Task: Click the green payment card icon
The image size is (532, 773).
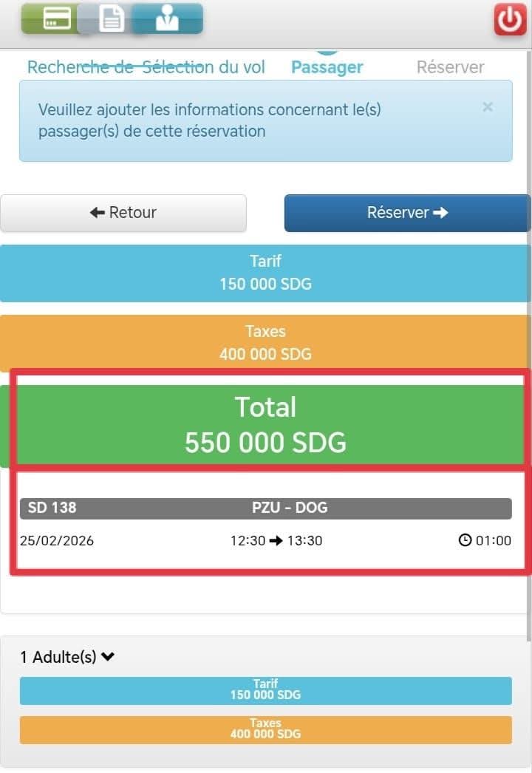Action: [55, 18]
